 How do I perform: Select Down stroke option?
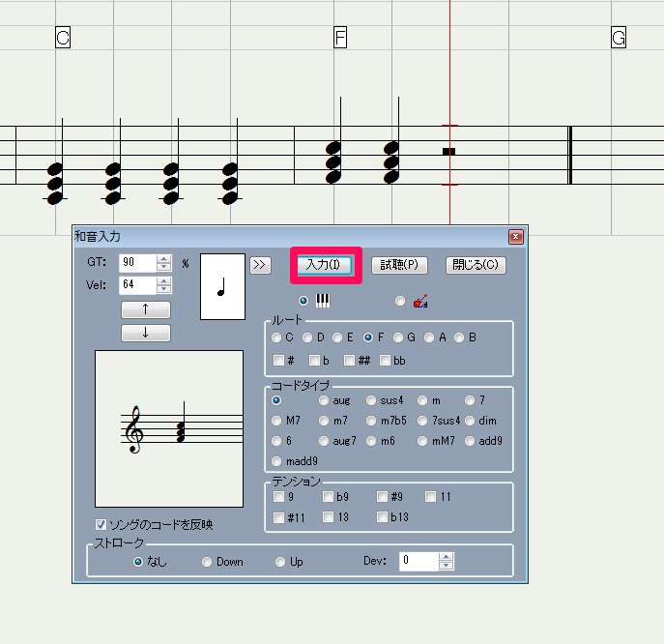[x=208, y=562]
